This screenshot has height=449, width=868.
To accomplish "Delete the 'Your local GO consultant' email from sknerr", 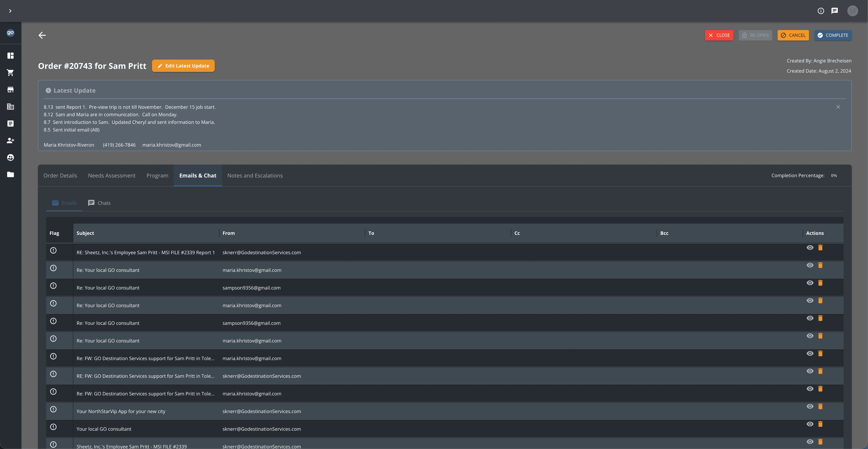I will click(x=820, y=424).
